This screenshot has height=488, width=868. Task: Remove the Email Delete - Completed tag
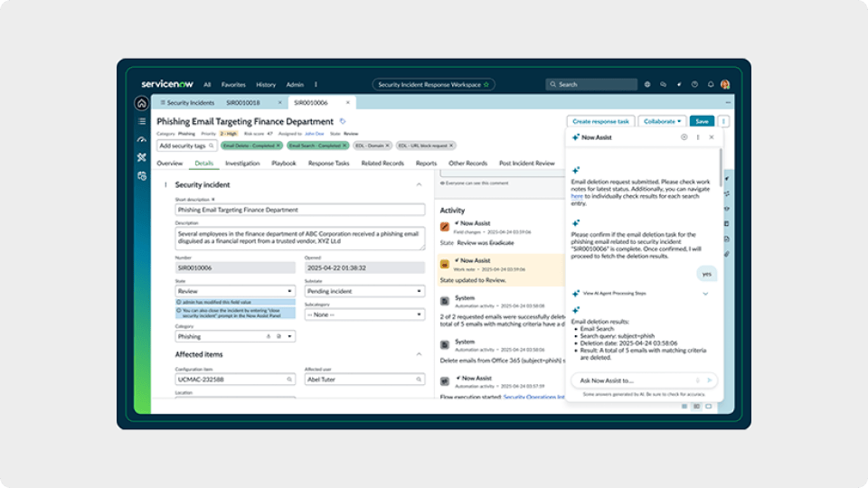278,145
